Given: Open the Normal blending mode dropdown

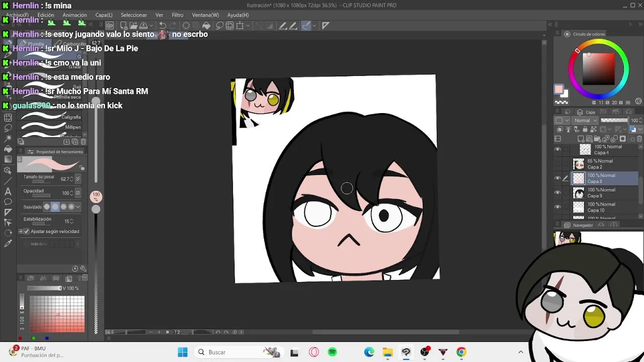Looking at the screenshot, I should pos(586,121).
